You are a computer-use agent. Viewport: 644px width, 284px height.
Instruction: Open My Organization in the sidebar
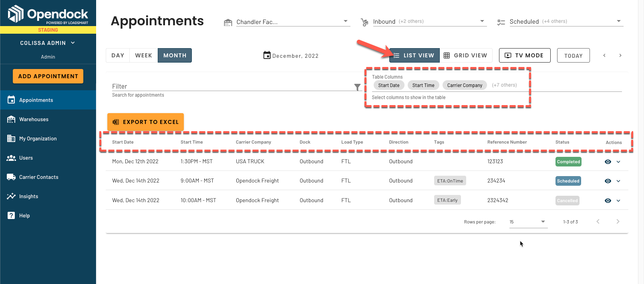coord(48,138)
